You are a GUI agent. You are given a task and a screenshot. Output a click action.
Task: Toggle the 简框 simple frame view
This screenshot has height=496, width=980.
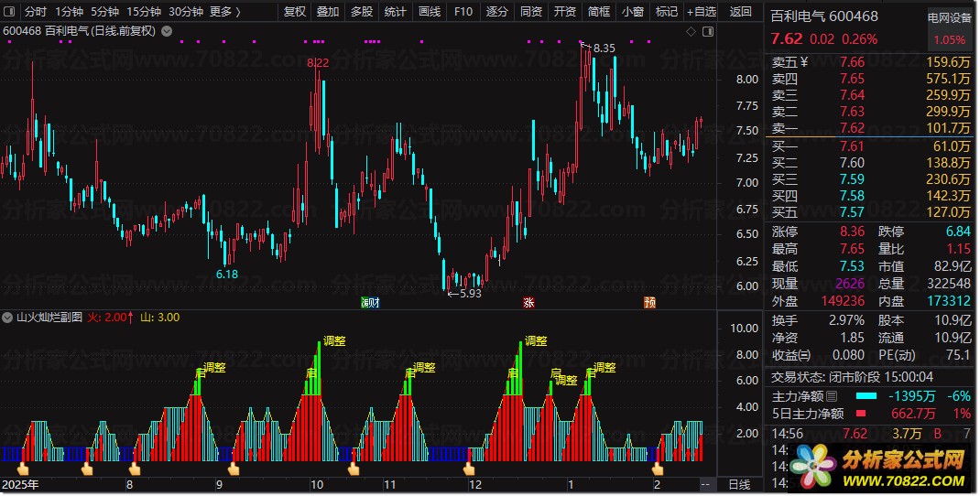tap(599, 12)
